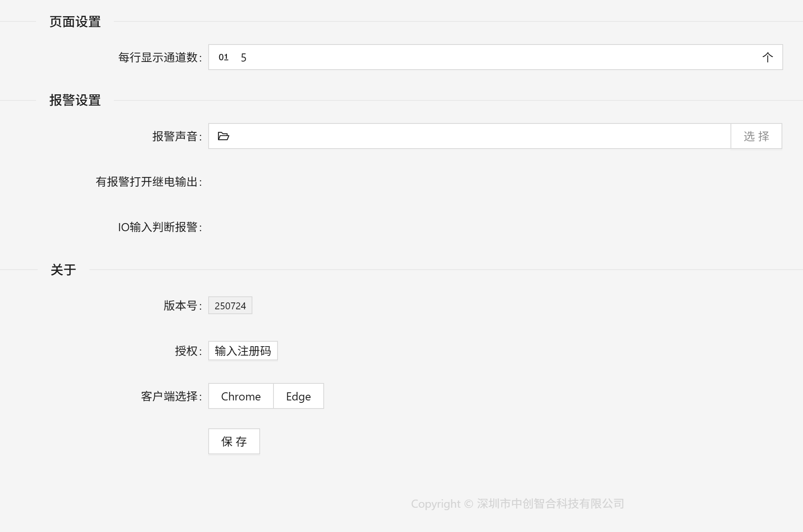This screenshot has height=532, width=803.
Task: Select Edge as the client
Action: pyautogui.click(x=298, y=396)
